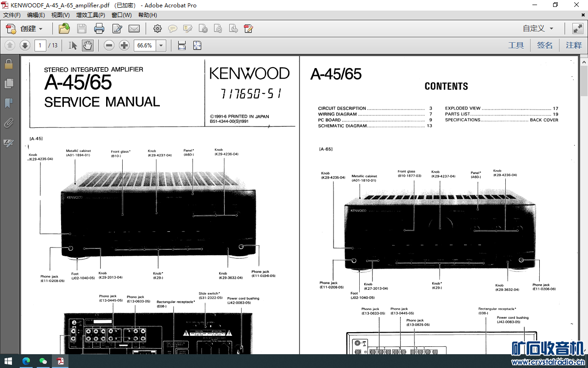
Task: Click the Save floppy disk icon
Action: coord(82,29)
